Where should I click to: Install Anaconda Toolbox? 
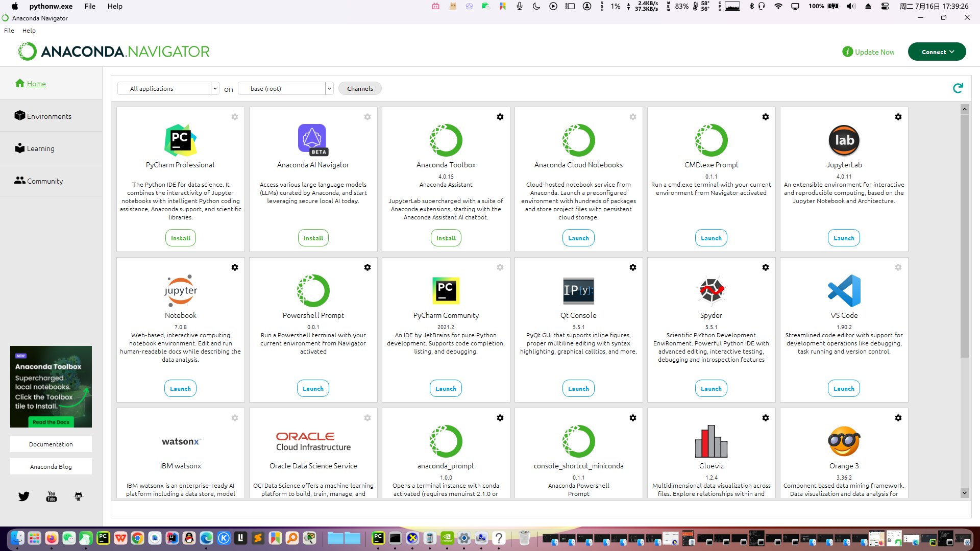coord(446,238)
